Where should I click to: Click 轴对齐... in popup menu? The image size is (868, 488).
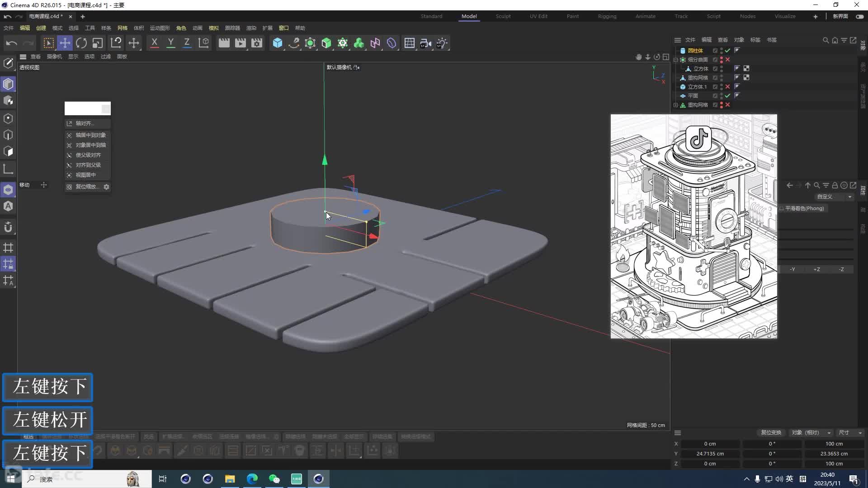(x=88, y=123)
